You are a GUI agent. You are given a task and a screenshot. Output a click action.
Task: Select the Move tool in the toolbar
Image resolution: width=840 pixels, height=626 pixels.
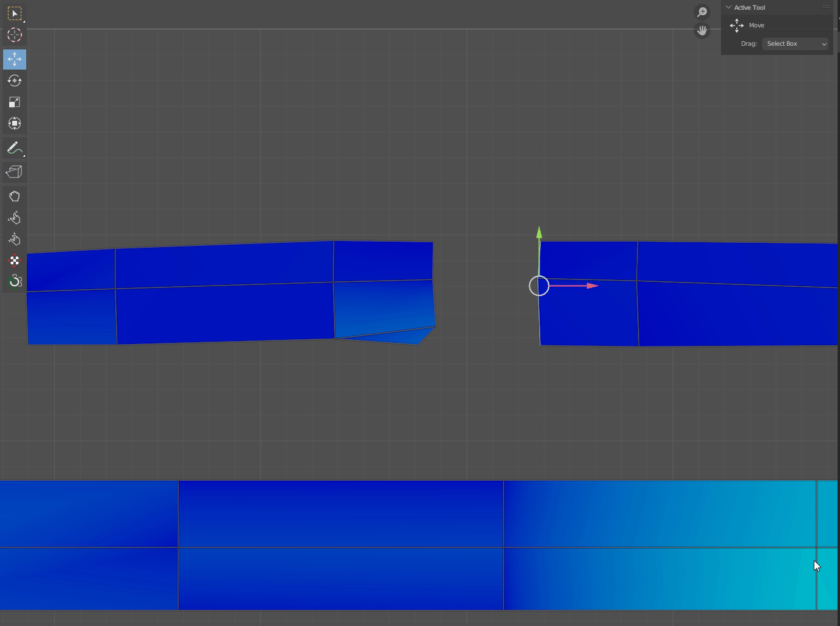(x=15, y=59)
